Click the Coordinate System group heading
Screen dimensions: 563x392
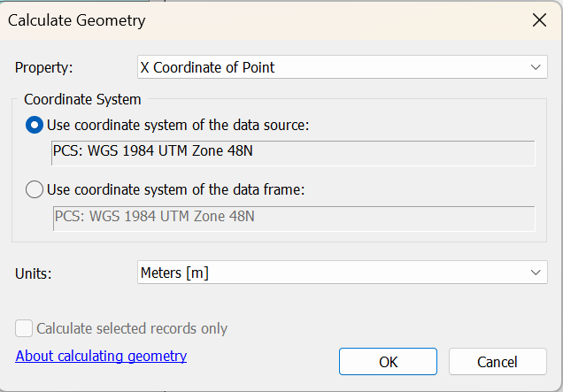coord(82,100)
